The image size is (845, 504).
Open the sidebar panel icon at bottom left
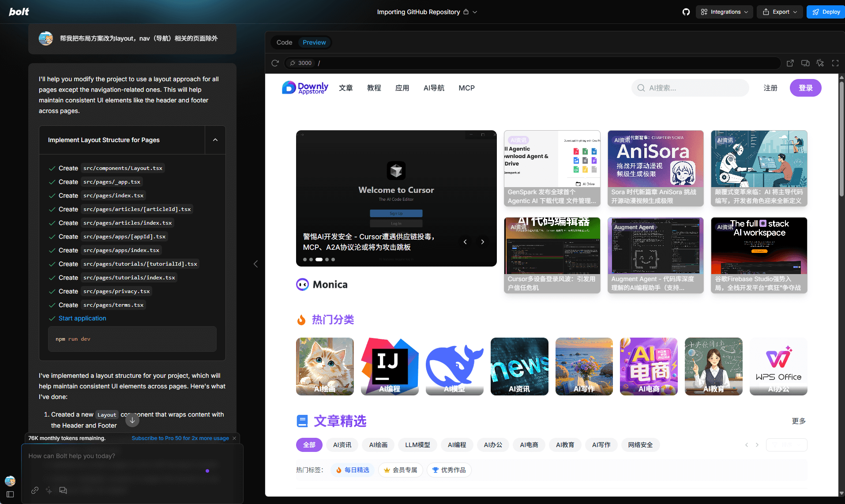click(10, 494)
